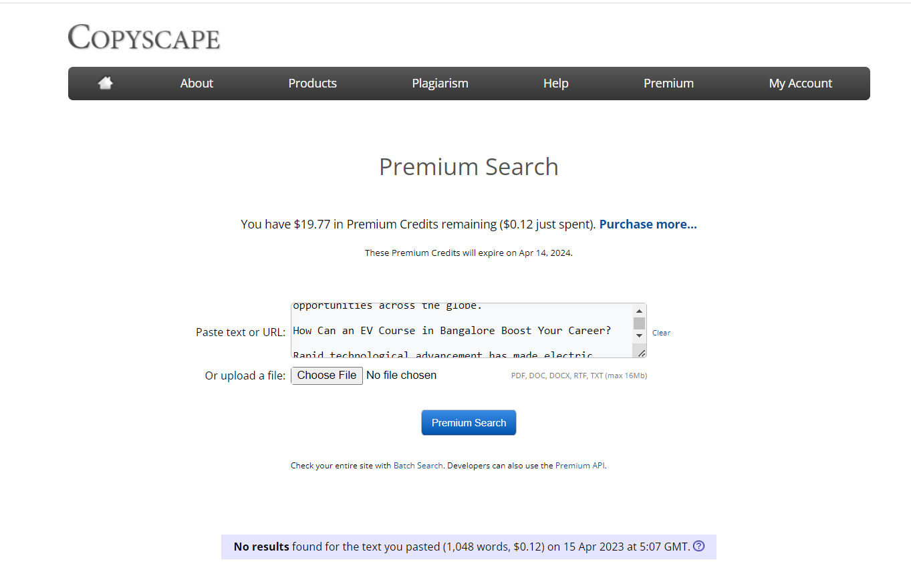This screenshot has height=588, width=911.
Task: Open the Batch Search link
Action: 418,466
